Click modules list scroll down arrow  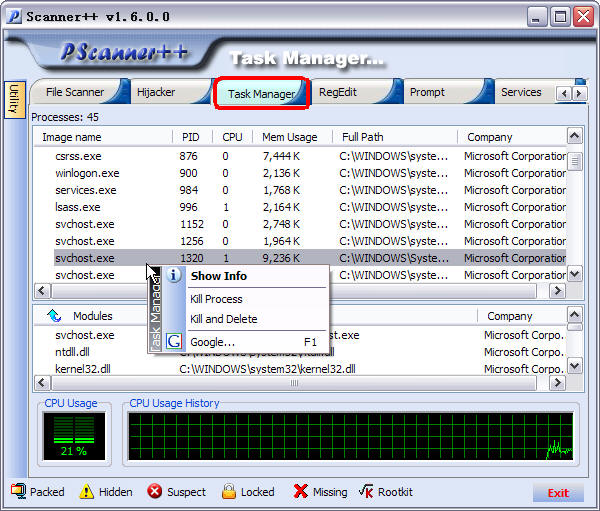tap(575, 366)
